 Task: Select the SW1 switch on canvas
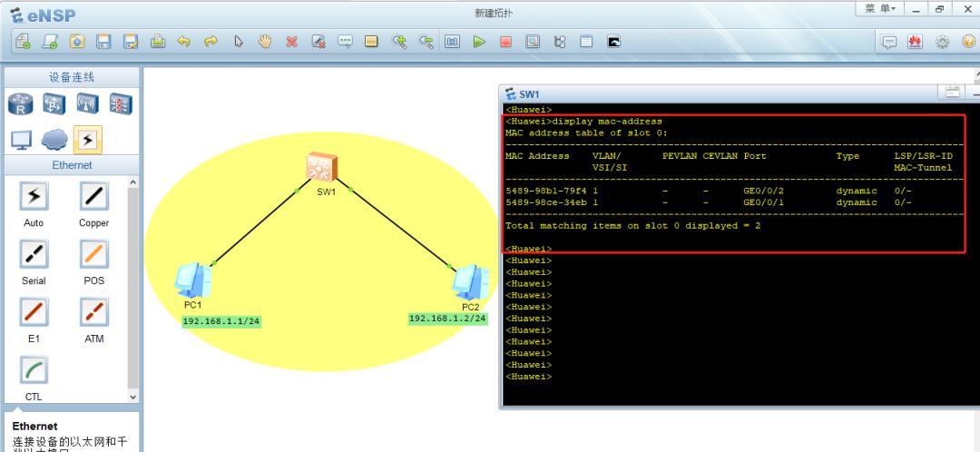[x=322, y=168]
